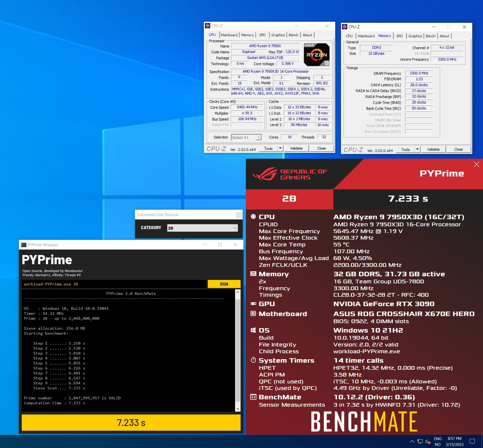Open the CATEGORY 2B dropdown
Image resolution: width=483 pixels, height=448 pixels.
tap(202, 228)
